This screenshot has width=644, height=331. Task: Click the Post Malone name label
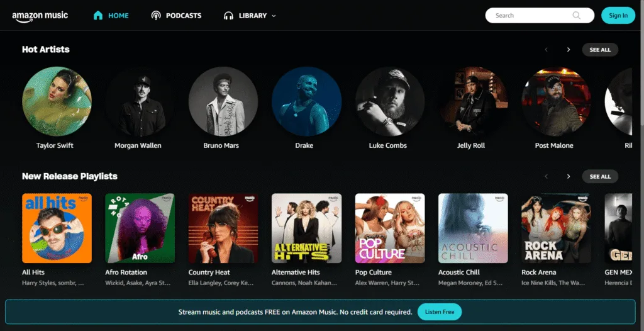click(554, 145)
